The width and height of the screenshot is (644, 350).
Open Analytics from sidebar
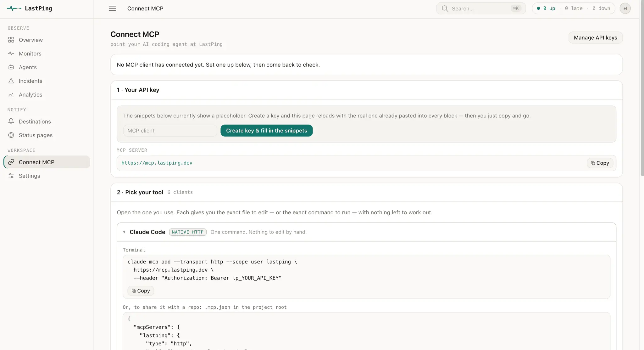47,94
